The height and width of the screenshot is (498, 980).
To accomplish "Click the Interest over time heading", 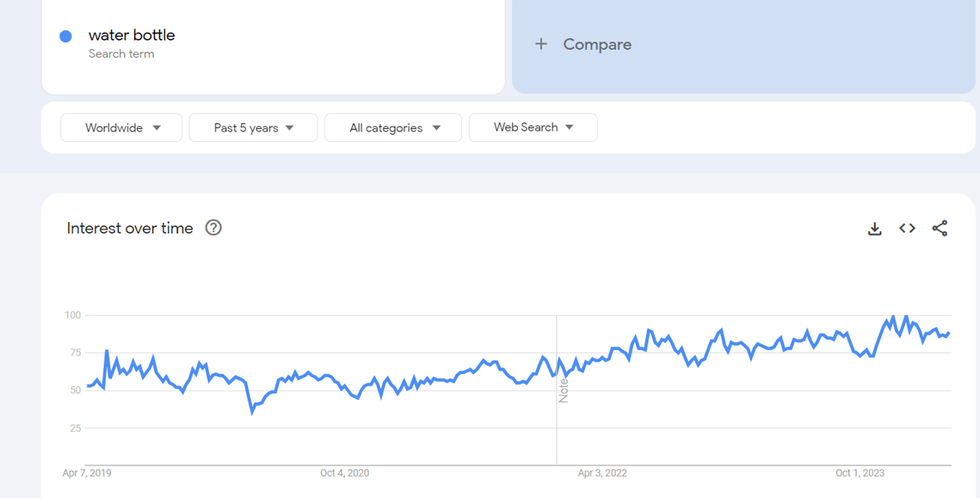I will click(x=130, y=229).
